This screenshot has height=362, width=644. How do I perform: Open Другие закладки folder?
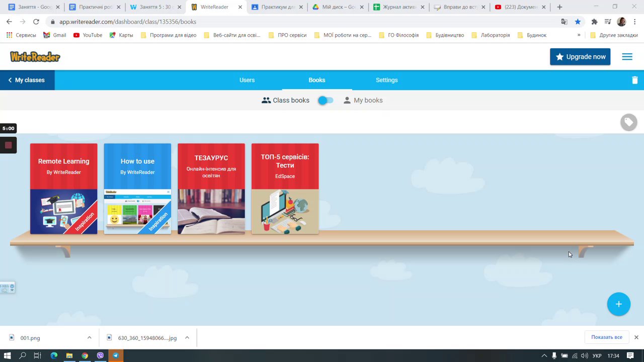tap(614, 35)
